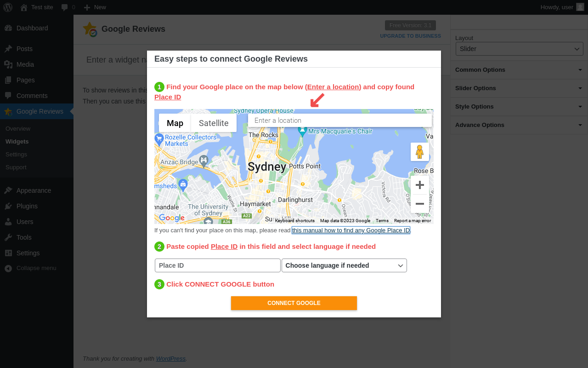588x368 pixels.
Task: Click the Google logo on the map
Action: pos(171,218)
